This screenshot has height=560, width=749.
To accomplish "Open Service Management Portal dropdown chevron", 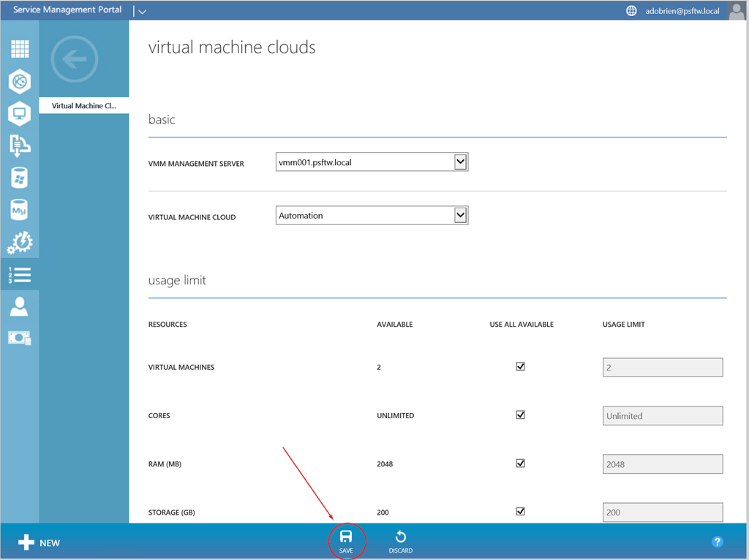I will [142, 12].
